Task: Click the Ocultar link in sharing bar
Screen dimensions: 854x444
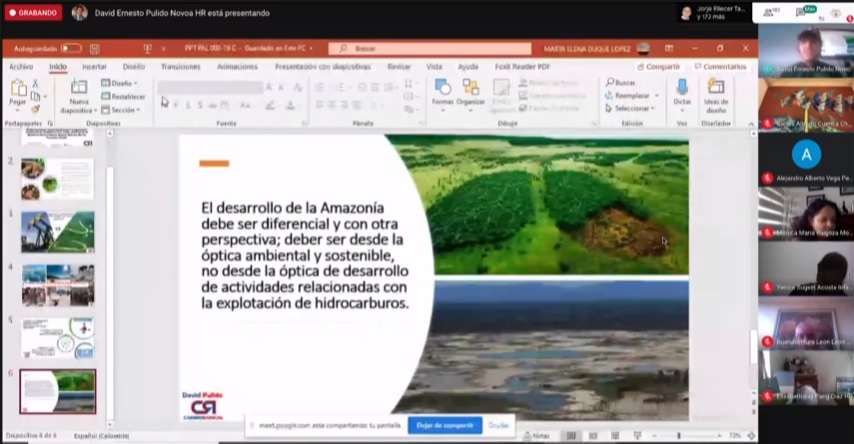Action: pyautogui.click(x=498, y=425)
